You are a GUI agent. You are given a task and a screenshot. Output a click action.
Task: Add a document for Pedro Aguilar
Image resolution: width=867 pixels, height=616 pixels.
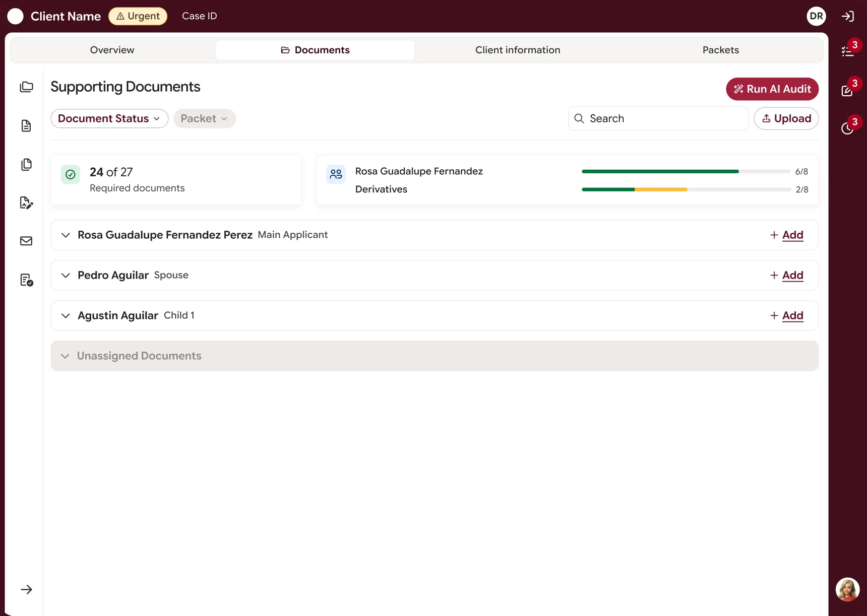pyautogui.click(x=786, y=275)
